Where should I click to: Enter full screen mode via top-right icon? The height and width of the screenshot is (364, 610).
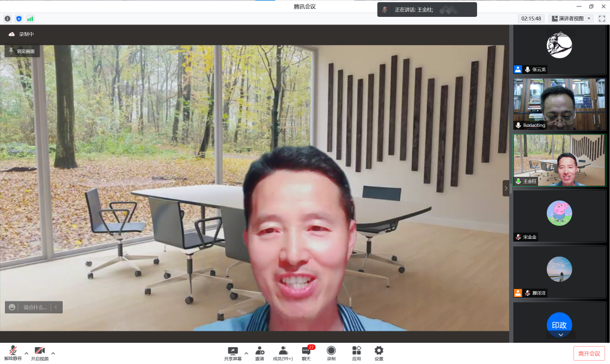(x=602, y=18)
